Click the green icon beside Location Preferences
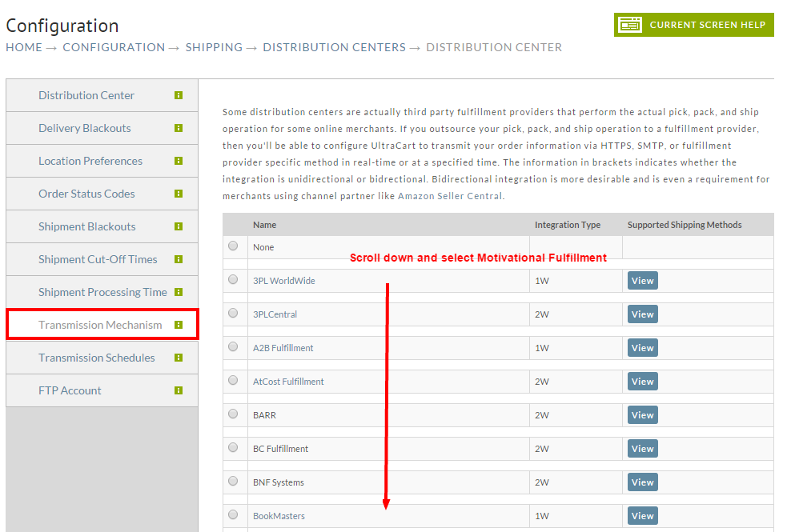 coord(179,161)
